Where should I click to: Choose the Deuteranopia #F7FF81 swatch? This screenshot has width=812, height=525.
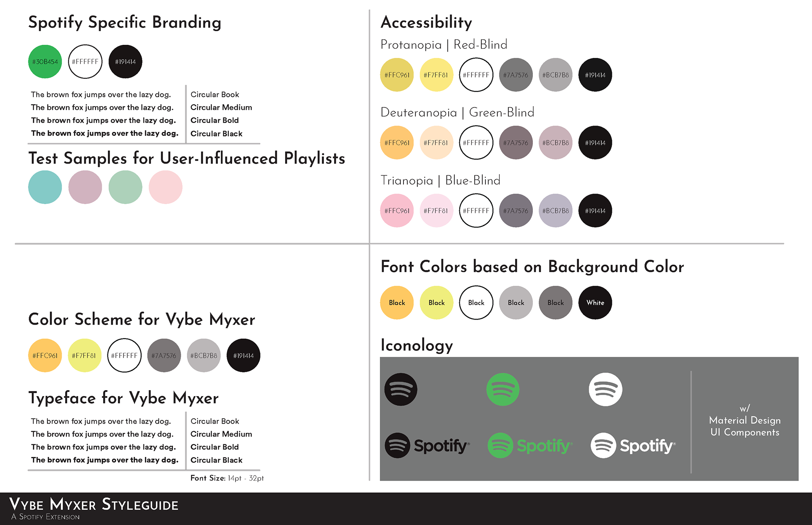[x=436, y=142]
